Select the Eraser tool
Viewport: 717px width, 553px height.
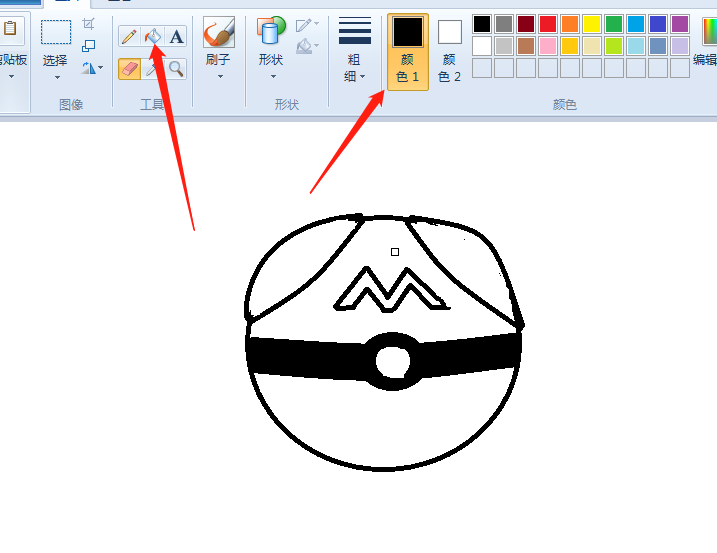[129, 69]
